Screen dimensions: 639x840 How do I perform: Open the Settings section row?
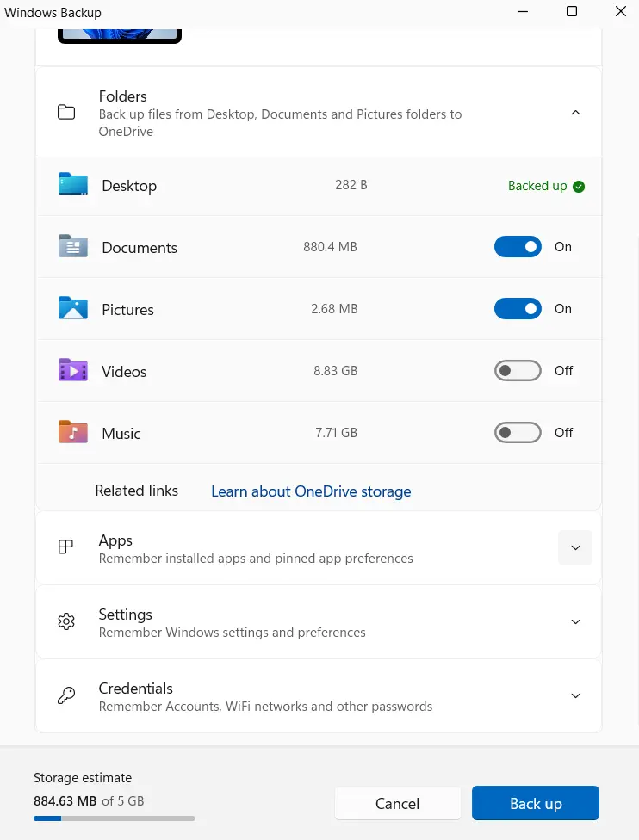coord(319,622)
